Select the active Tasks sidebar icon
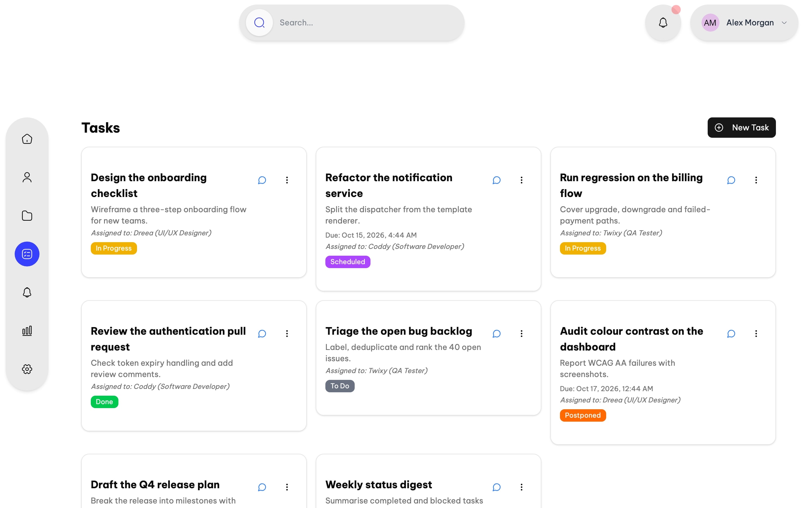Image resolution: width=812 pixels, height=508 pixels. 27,254
